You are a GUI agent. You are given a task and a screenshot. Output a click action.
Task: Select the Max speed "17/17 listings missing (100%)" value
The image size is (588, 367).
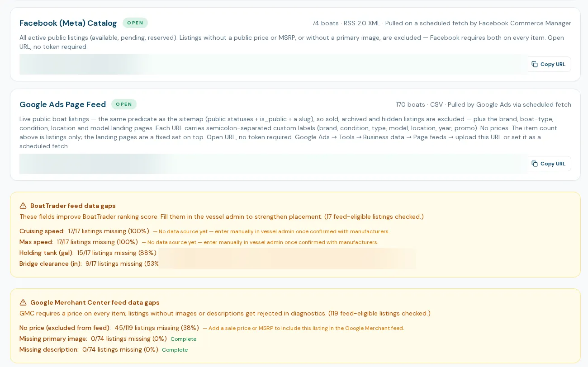97,242
